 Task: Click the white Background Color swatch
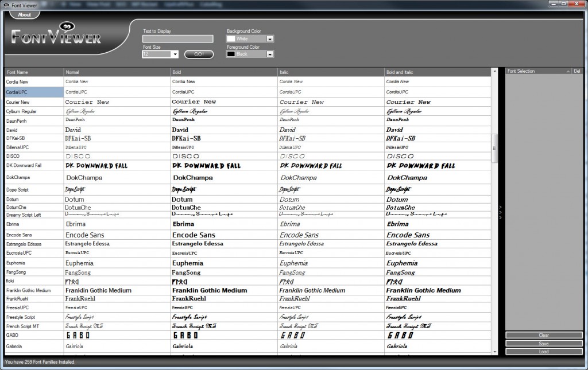pyautogui.click(x=230, y=38)
